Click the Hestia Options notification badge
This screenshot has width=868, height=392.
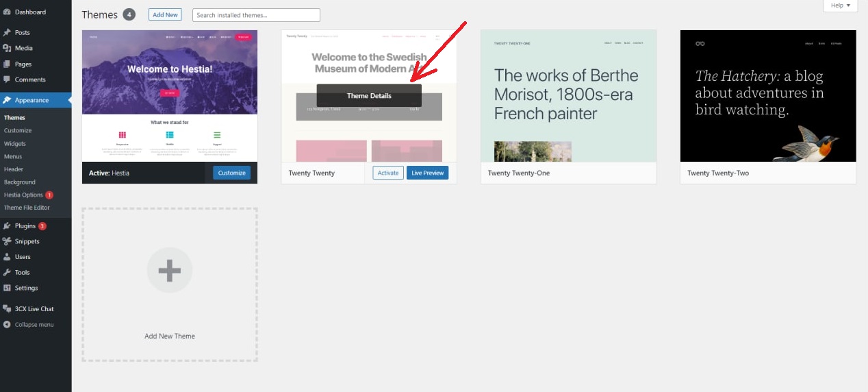[x=49, y=195]
